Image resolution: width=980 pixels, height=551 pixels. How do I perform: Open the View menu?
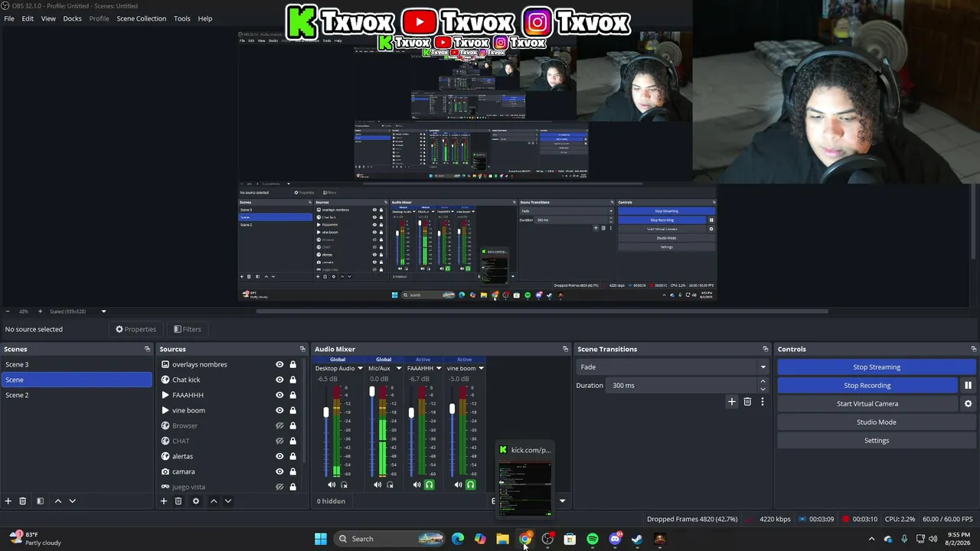pyautogui.click(x=48, y=18)
